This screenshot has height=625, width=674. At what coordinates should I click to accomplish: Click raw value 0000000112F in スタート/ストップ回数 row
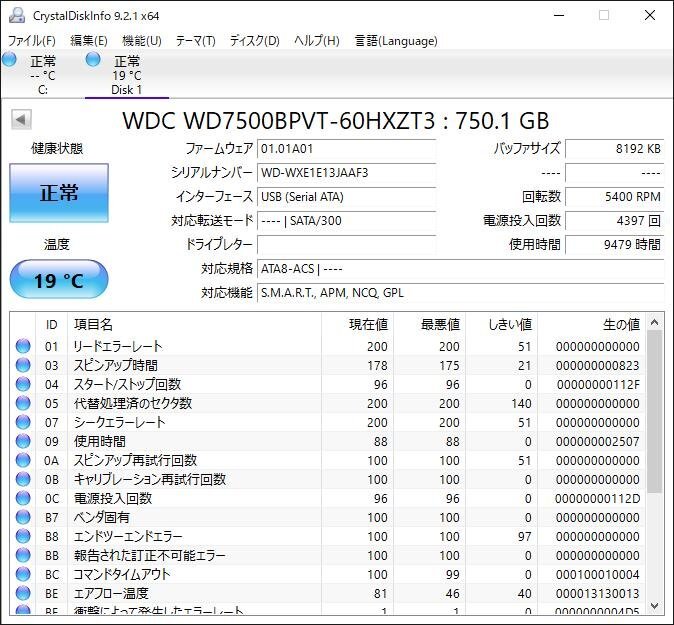[598, 384]
